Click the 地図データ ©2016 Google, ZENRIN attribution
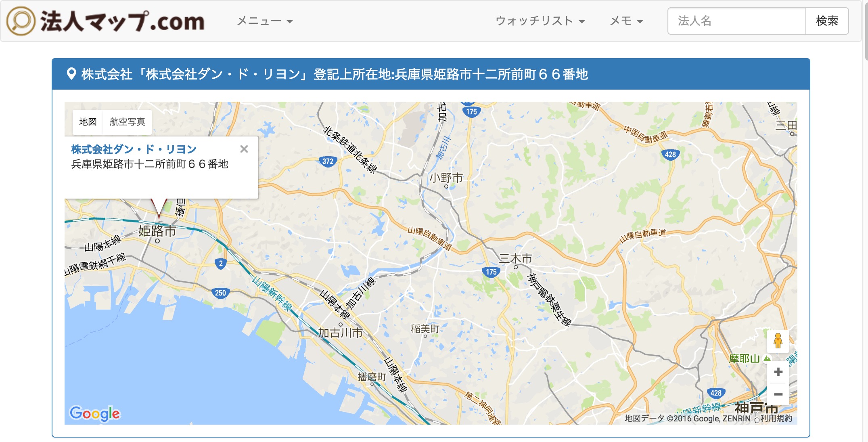868x442 pixels. coord(688,419)
